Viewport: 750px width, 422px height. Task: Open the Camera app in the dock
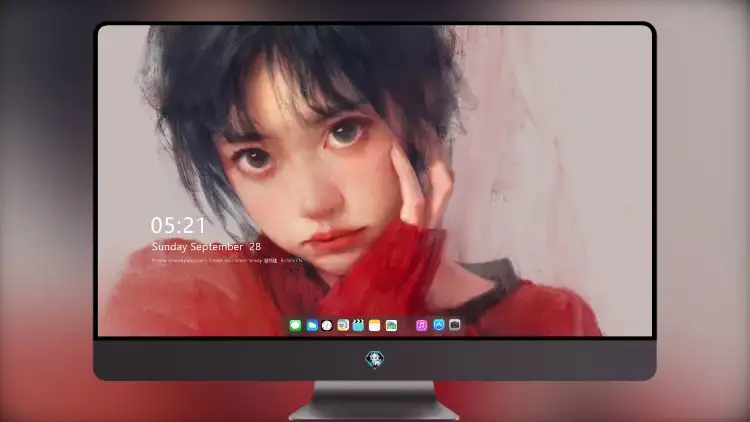(x=454, y=325)
